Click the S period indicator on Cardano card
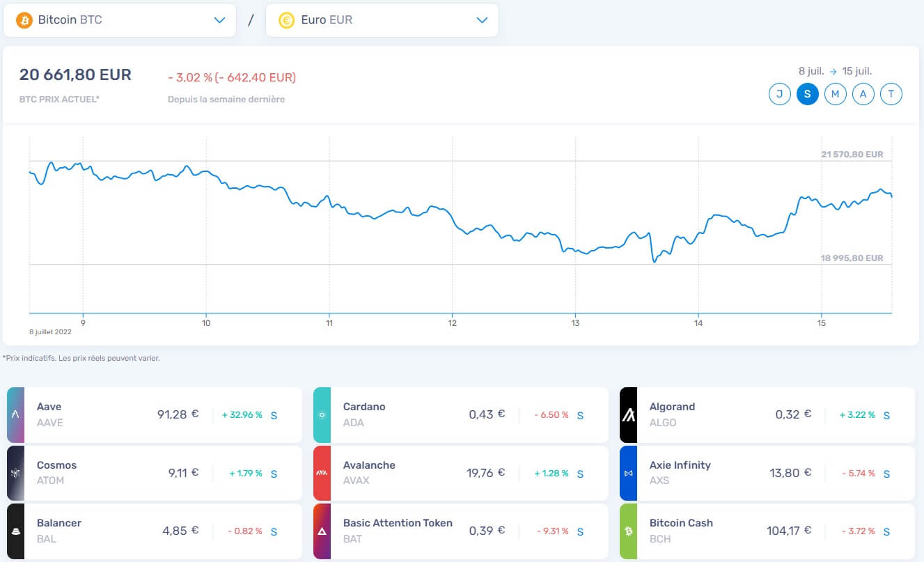The width and height of the screenshot is (924, 562). [x=580, y=415]
